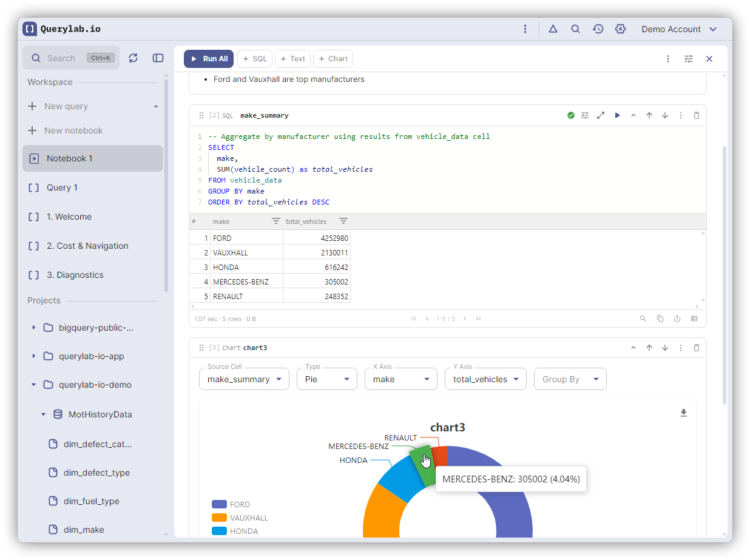Expand make_summary cell to fullscreen
Screen dimensions: 750x560
point(601,115)
